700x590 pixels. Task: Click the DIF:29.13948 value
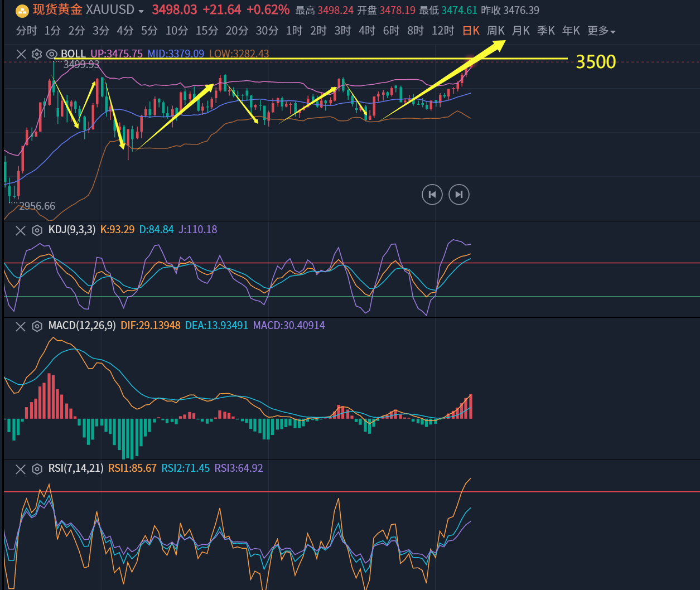151,325
